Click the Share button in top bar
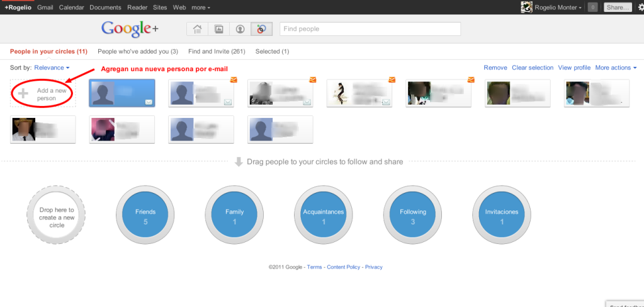Image resolution: width=644 pixels, height=307 pixels. pyautogui.click(x=617, y=8)
